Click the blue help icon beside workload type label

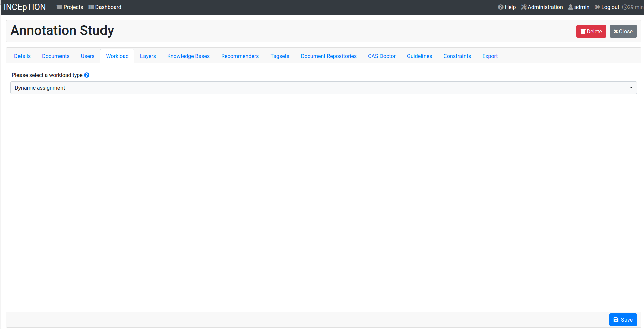tap(87, 75)
